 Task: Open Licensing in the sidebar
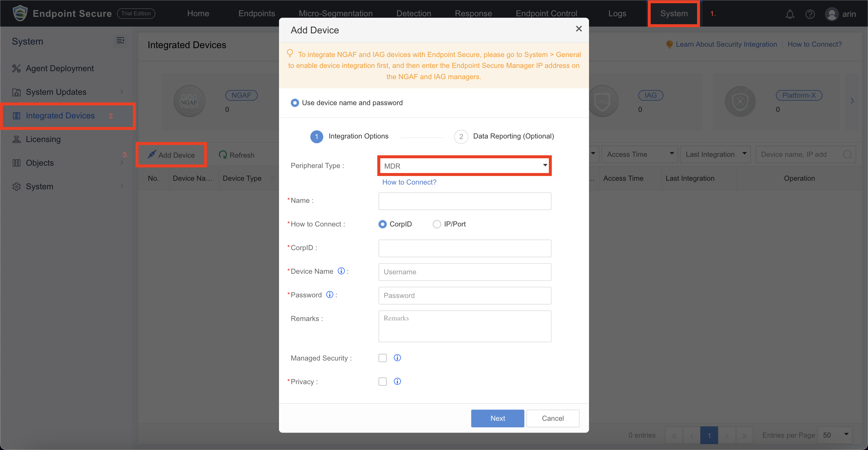[43, 139]
